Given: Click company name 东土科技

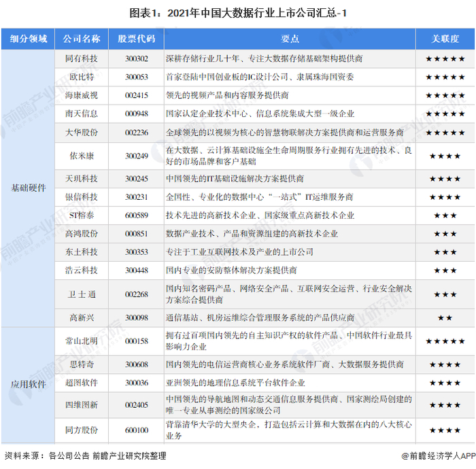Looking at the screenshot, I should click(x=82, y=252).
